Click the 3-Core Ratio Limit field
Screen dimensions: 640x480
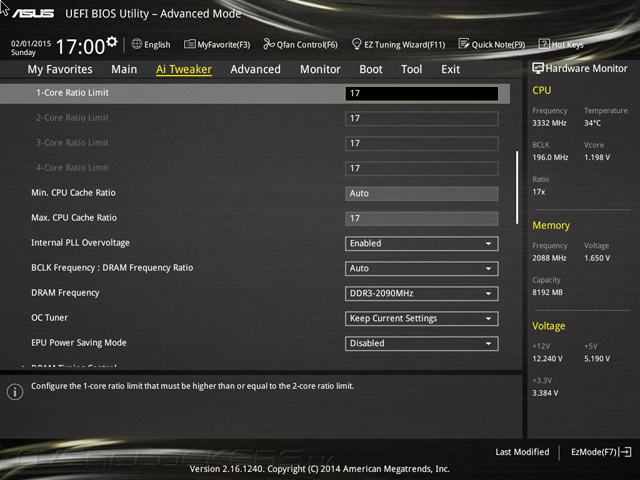(422, 143)
